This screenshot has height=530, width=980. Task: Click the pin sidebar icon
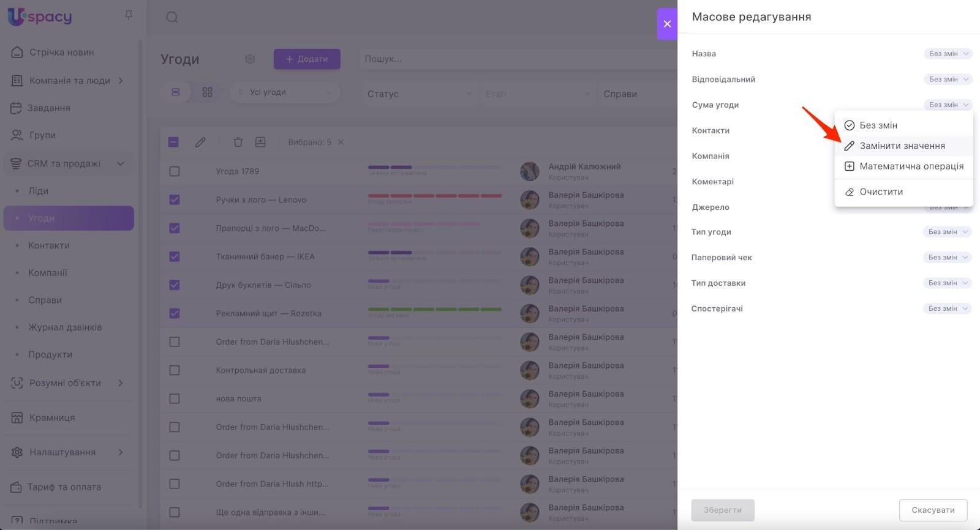click(129, 15)
